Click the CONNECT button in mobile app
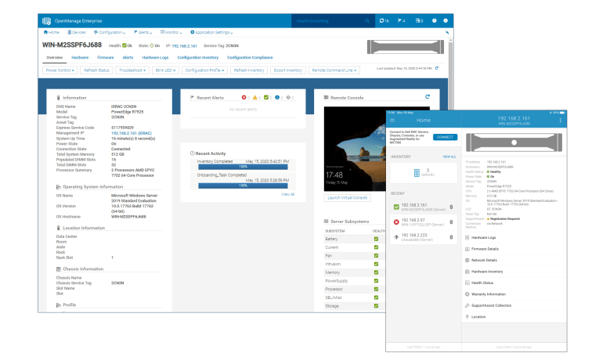 pos(445,137)
